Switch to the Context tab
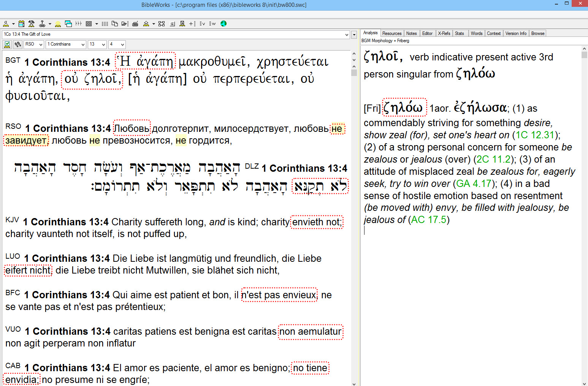This screenshot has width=588, height=386. pyautogui.click(x=494, y=33)
